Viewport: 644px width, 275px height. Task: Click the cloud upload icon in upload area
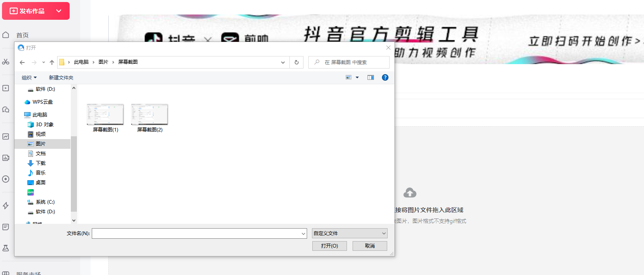[x=410, y=193]
